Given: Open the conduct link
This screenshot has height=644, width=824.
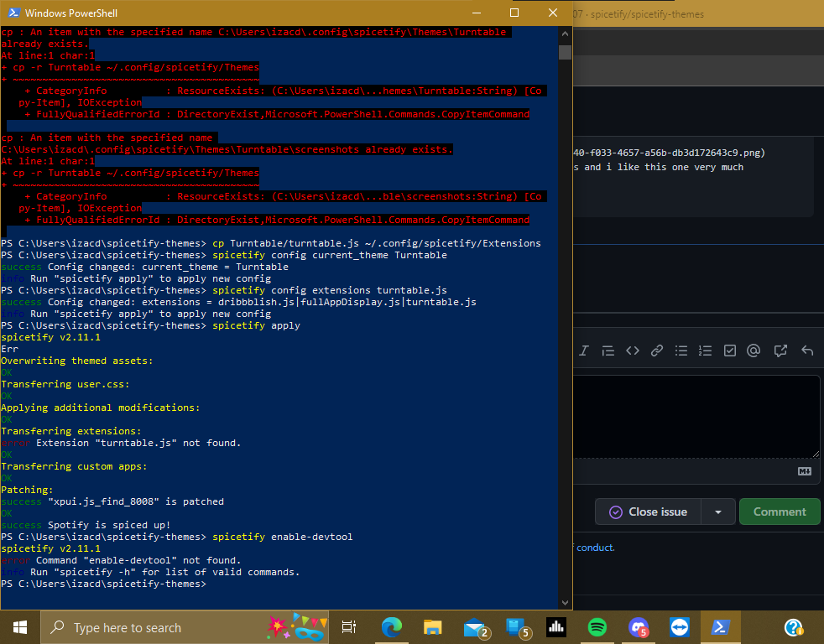Looking at the screenshot, I should [x=594, y=547].
